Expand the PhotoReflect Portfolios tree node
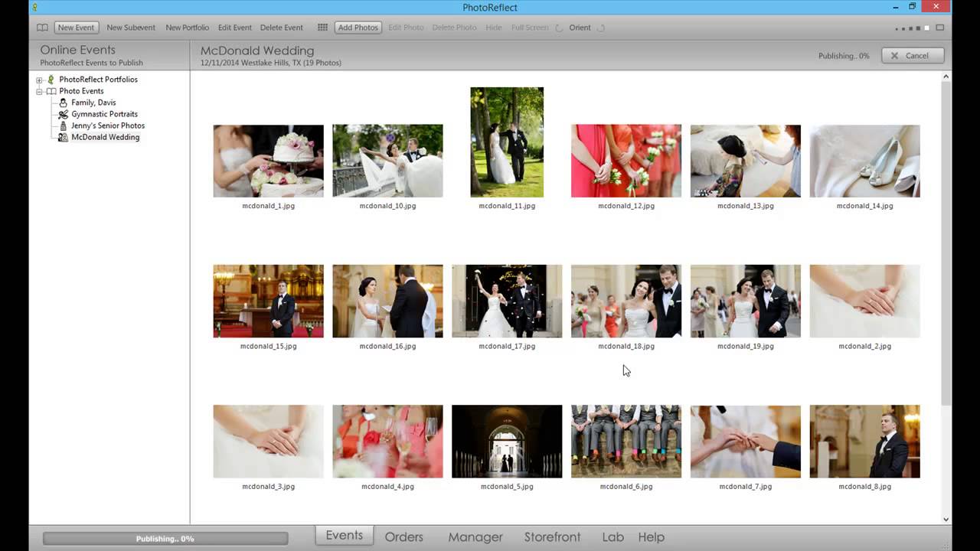This screenshot has height=551, width=980. (x=39, y=80)
